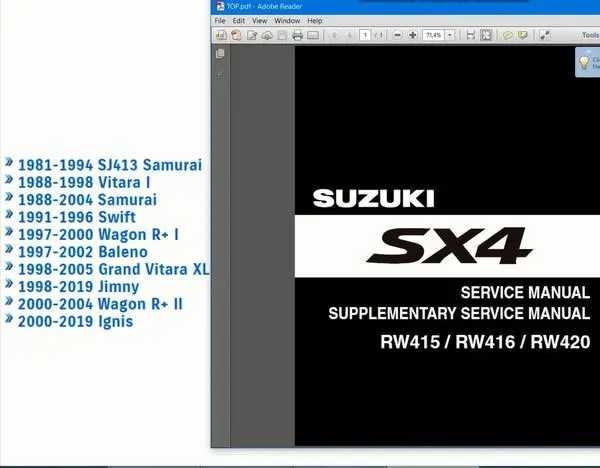
Task: Click the page number field
Action: tap(365, 35)
